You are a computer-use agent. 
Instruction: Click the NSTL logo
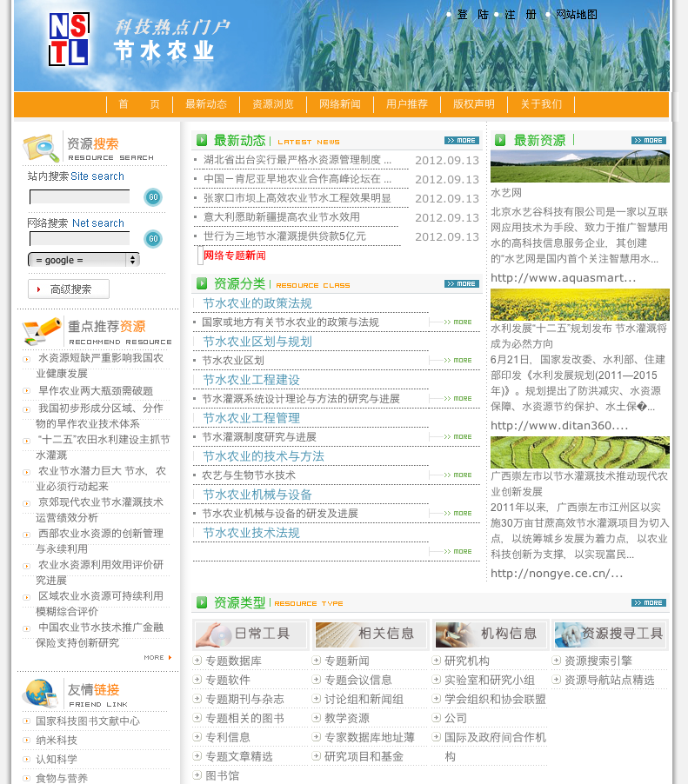point(69,39)
